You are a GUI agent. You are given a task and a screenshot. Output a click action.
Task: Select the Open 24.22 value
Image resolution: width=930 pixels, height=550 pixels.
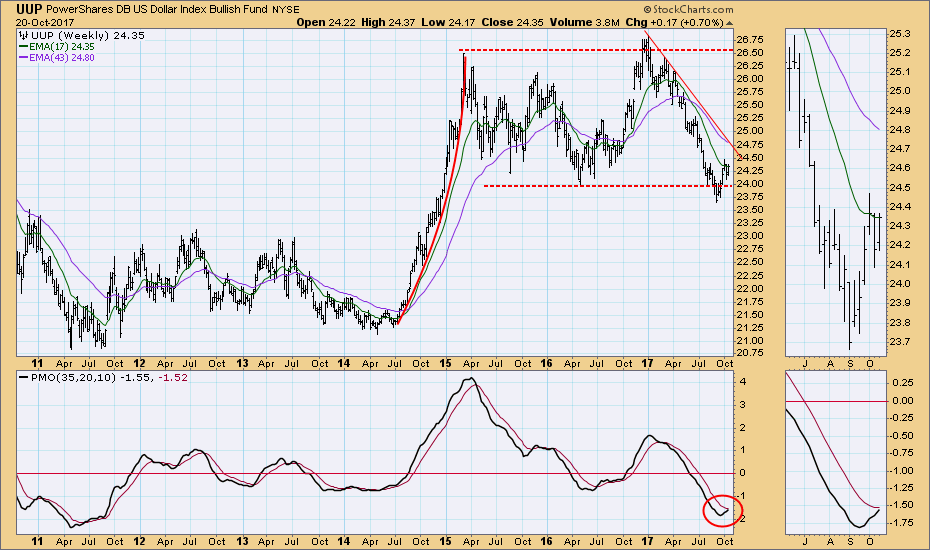(325, 23)
